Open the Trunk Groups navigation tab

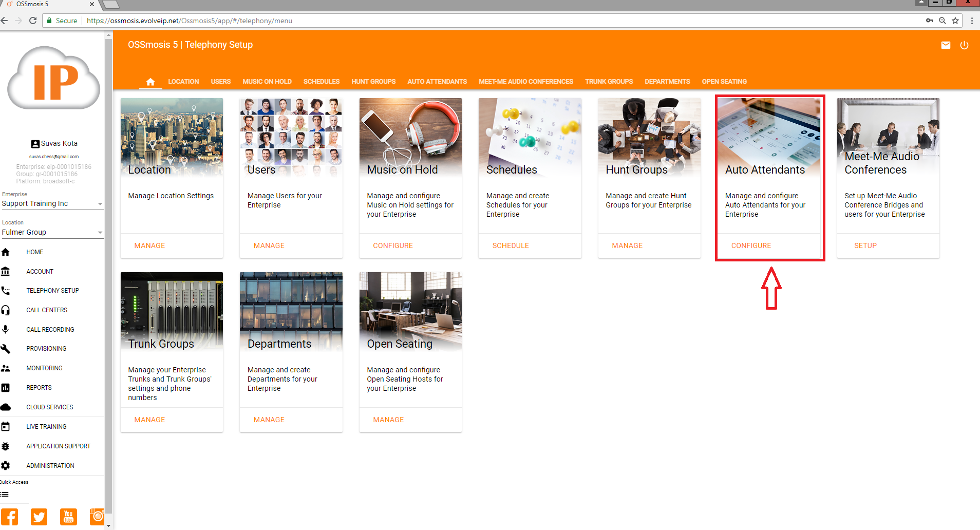(x=609, y=82)
